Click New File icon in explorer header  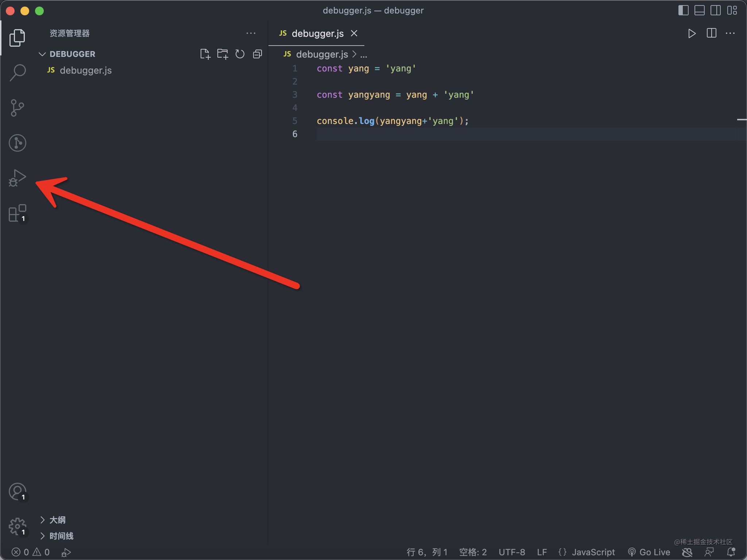(x=205, y=54)
